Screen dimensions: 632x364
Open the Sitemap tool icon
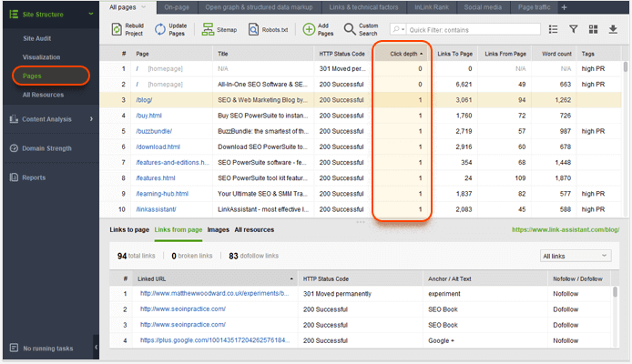208,29
